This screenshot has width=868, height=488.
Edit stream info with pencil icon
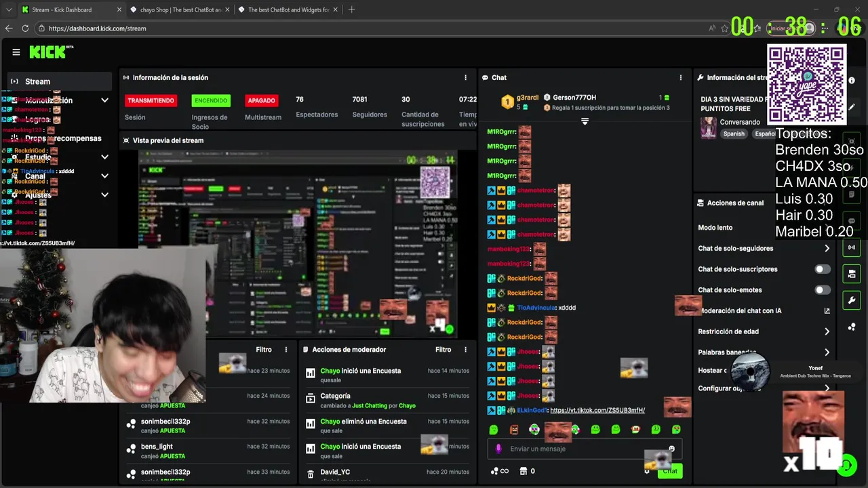[x=852, y=106]
